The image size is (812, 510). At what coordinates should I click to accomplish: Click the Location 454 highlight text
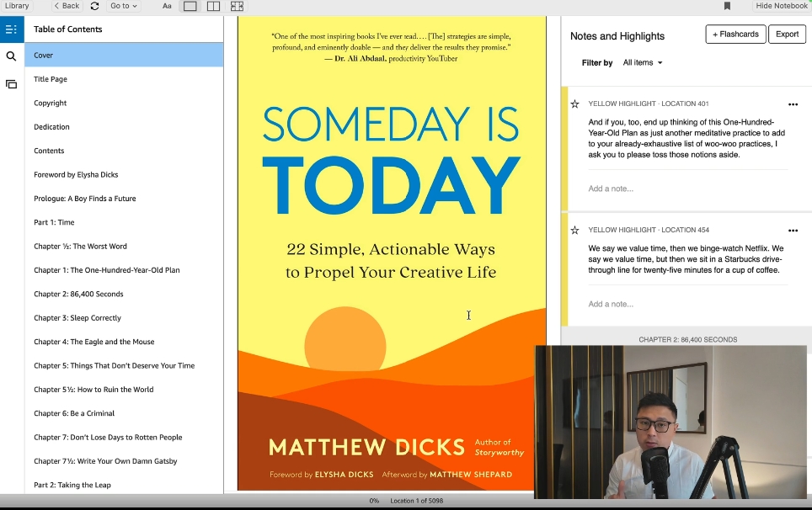(x=686, y=259)
